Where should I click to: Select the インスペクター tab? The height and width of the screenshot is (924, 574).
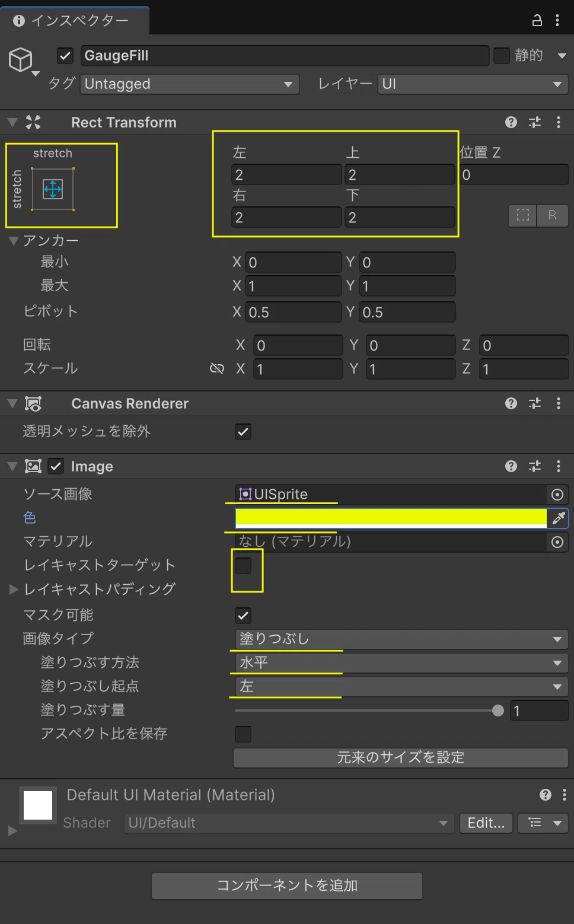pos(74,21)
